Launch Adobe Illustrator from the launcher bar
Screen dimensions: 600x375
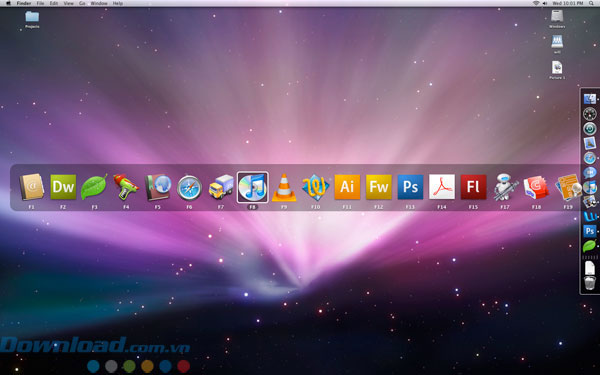pyautogui.click(x=347, y=187)
